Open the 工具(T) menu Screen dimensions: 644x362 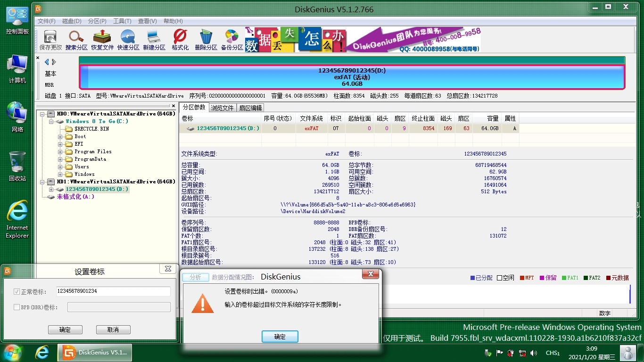122,21
